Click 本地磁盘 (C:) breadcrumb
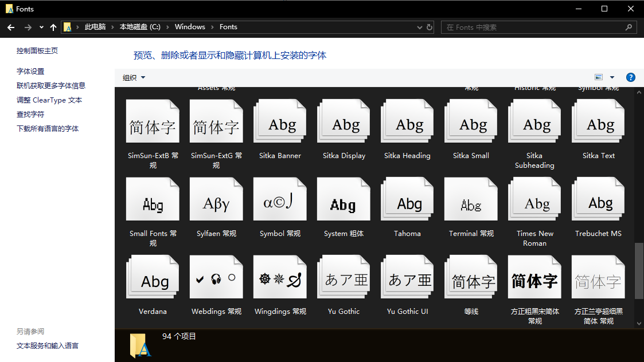644x362 pixels. click(x=140, y=27)
